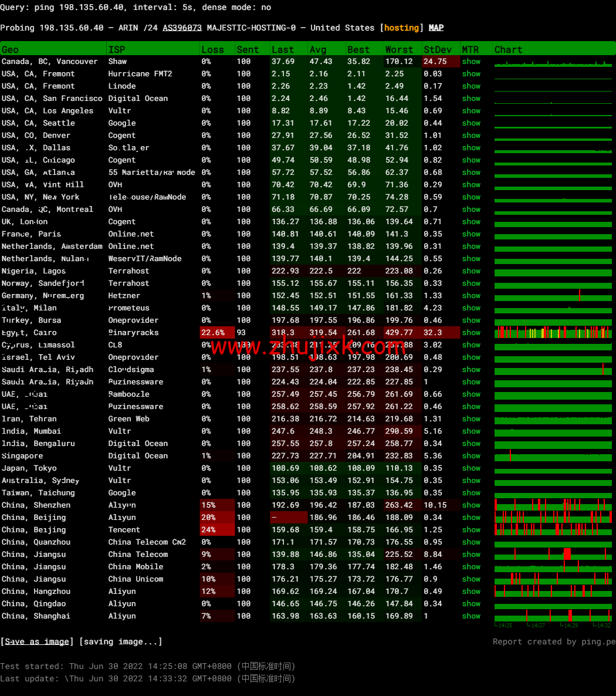Show MTR for the Hetzner Germany row
The image size is (616, 696).
tap(472, 295)
